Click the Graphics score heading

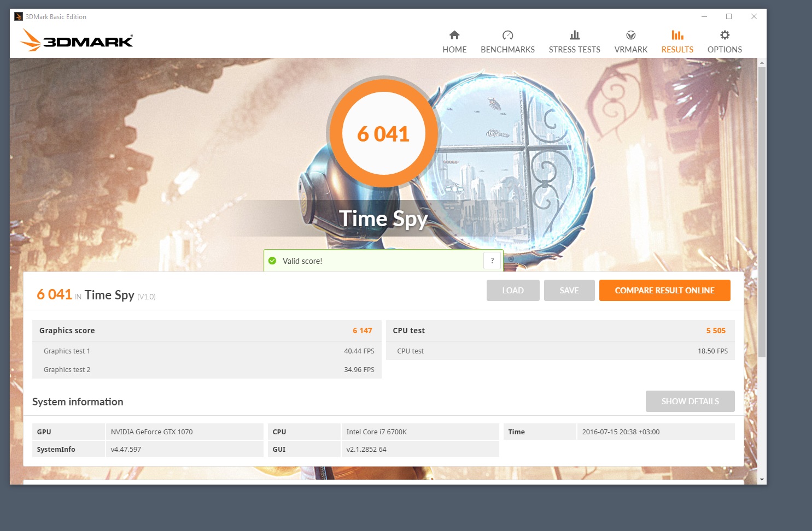[67, 331]
